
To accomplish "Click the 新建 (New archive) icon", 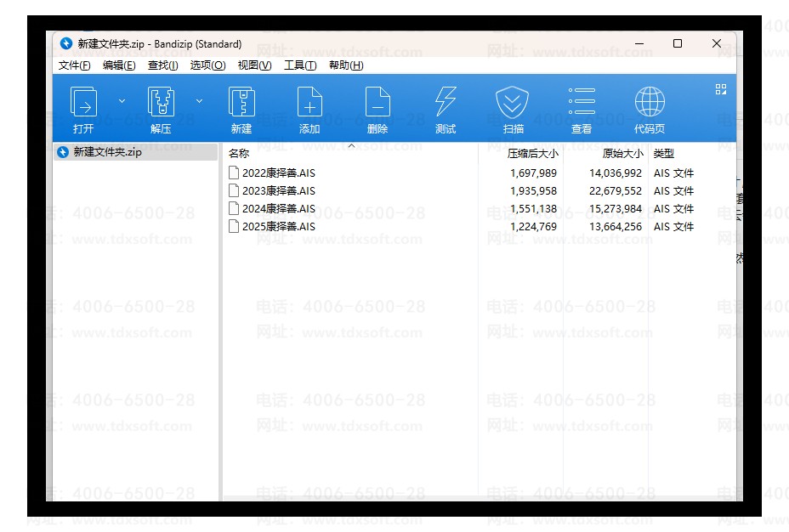I will (241, 104).
